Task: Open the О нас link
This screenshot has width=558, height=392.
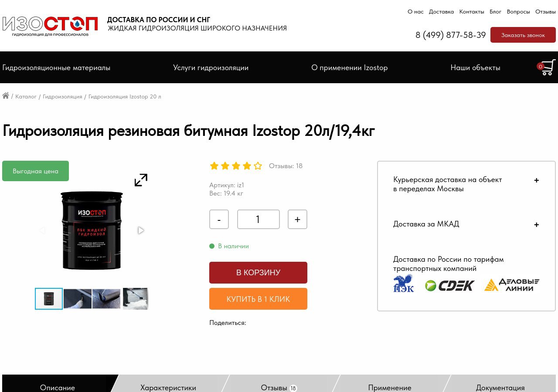Action: pos(415,12)
